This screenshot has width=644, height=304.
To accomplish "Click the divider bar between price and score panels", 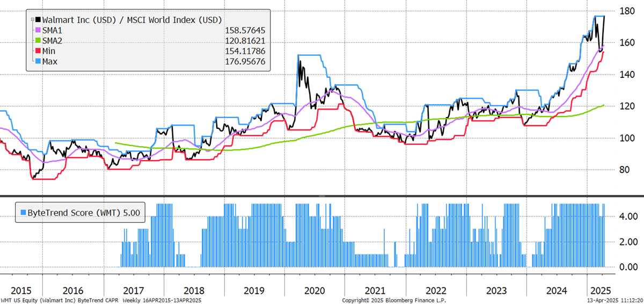I will pyautogui.click(x=322, y=195).
